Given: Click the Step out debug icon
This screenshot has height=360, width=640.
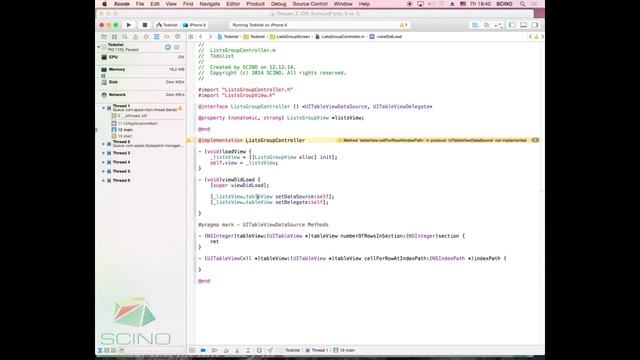Looking at the screenshot, I should [248, 350].
